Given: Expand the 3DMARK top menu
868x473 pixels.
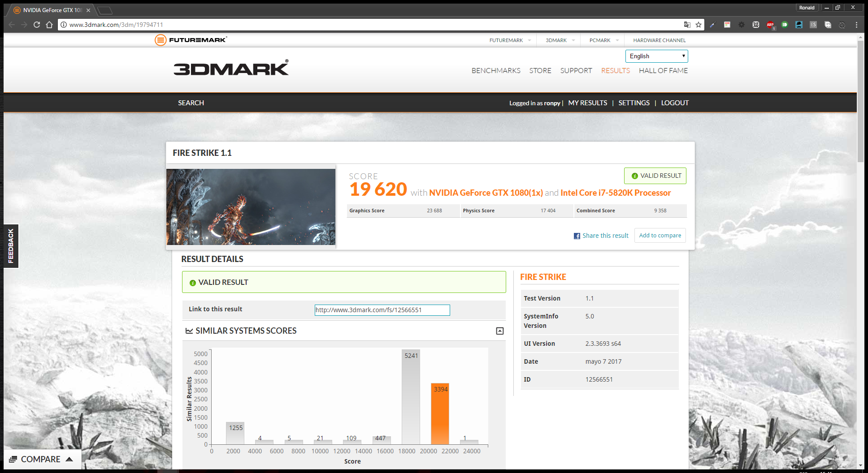Looking at the screenshot, I should [x=560, y=40].
